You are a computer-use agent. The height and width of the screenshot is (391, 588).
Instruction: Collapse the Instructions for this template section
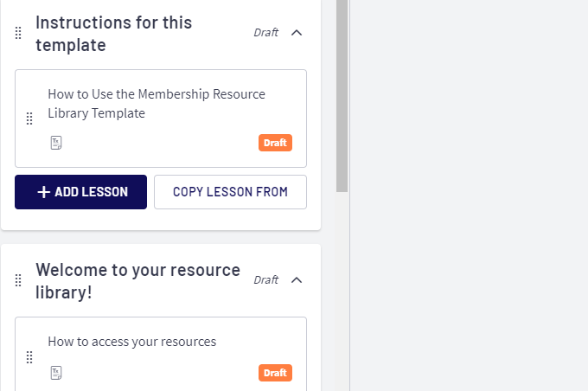pos(297,33)
